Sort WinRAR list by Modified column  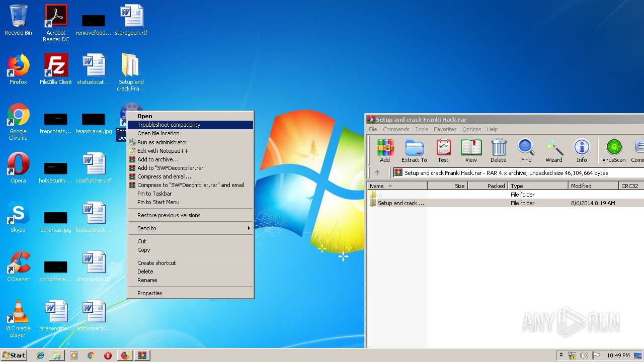tap(593, 186)
